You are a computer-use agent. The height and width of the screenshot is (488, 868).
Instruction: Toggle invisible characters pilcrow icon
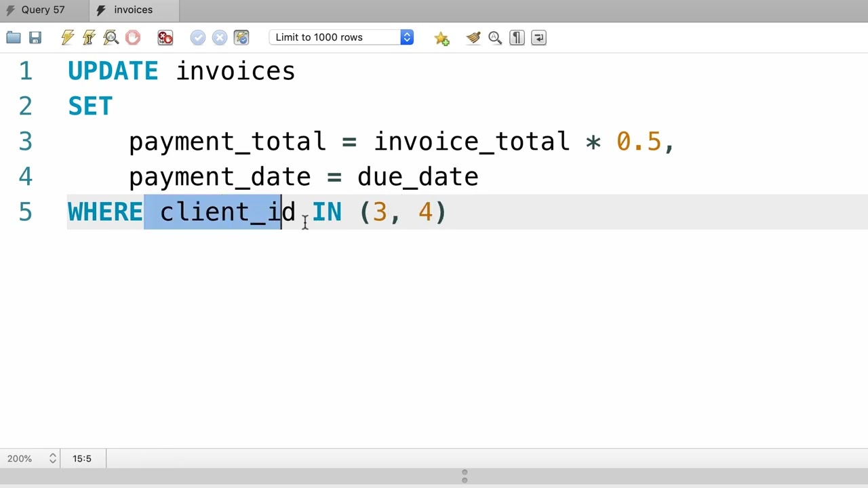tap(517, 38)
